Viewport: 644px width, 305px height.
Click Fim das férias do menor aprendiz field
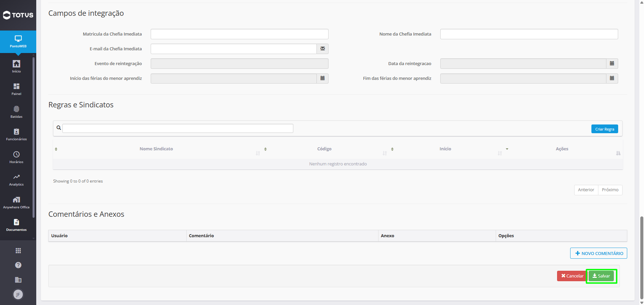(x=523, y=78)
